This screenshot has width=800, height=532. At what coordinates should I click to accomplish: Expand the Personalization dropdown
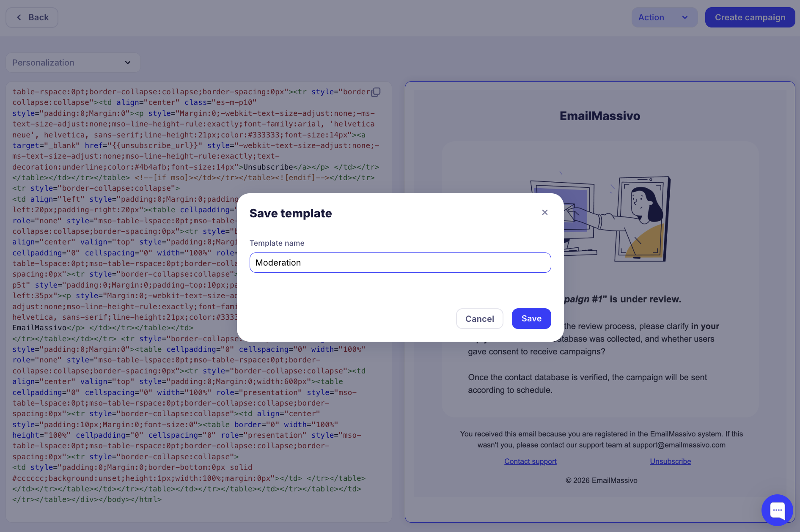coord(73,63)
